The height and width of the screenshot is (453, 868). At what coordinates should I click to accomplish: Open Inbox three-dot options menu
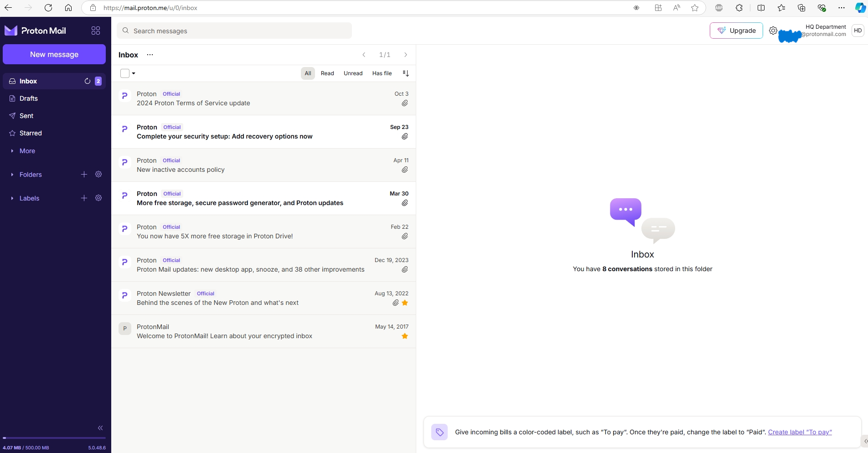(x=150, y=55)
